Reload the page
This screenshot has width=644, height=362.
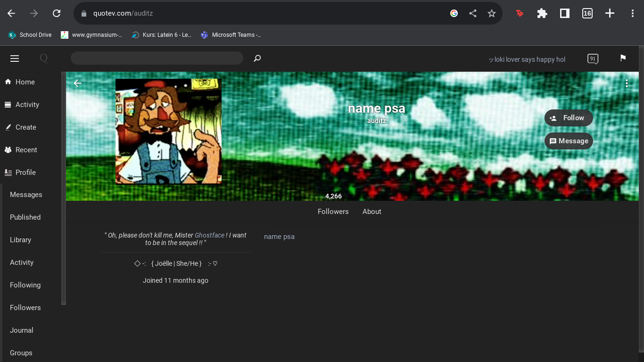pyautogui.click(x=56, y=14)
